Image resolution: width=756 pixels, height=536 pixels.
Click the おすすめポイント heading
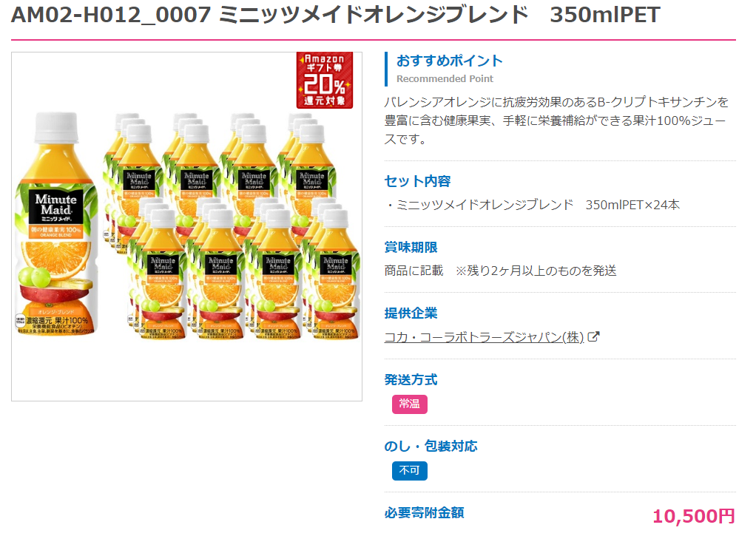pyautogui.click(x=449, y=61)
